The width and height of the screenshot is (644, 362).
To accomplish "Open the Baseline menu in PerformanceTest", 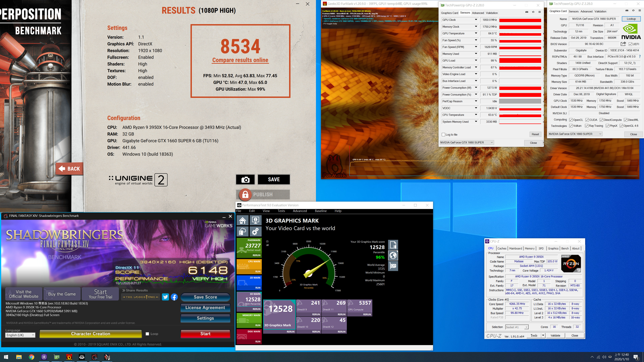I will coord(320,211).
